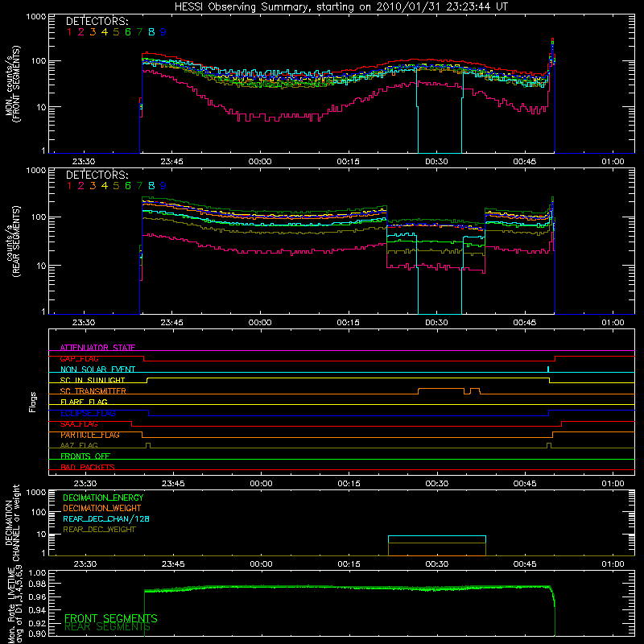Click the FRONTS_OFF flag label
644x644 pixels.
click(x=85, y=456)
